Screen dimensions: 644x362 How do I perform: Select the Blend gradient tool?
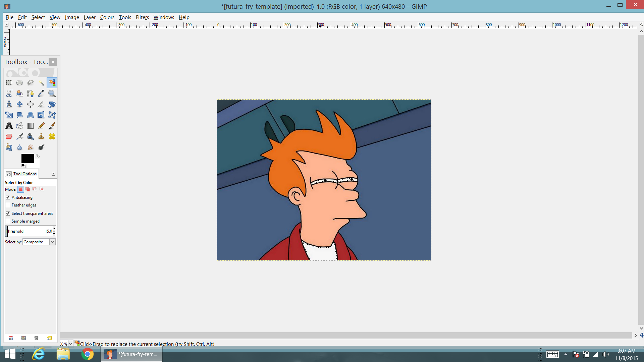pos(31,126)
